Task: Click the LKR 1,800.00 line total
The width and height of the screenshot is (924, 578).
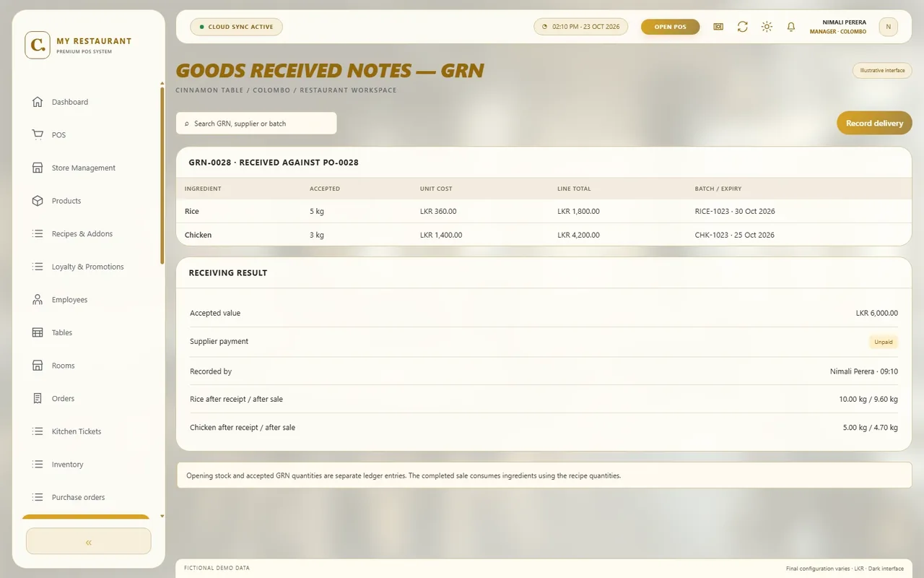Action: pyautogui.click(x=578, y=212)
